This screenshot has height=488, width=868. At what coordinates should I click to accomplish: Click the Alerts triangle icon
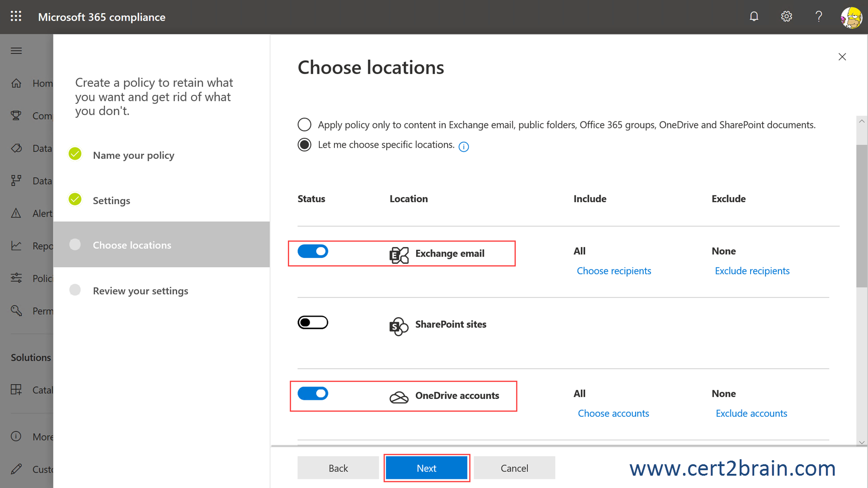(16, 213)
